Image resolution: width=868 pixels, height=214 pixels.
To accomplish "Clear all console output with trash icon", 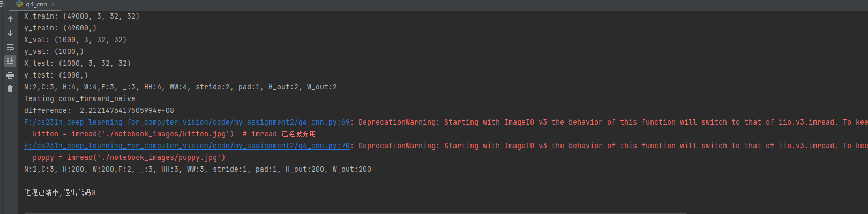I will (x=10, y=89).
